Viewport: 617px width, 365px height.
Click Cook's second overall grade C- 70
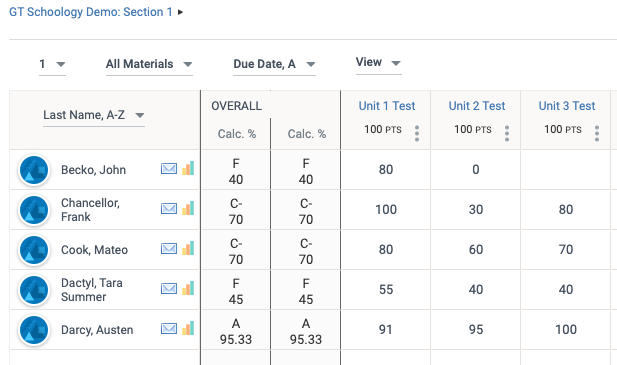coord(306,251)
